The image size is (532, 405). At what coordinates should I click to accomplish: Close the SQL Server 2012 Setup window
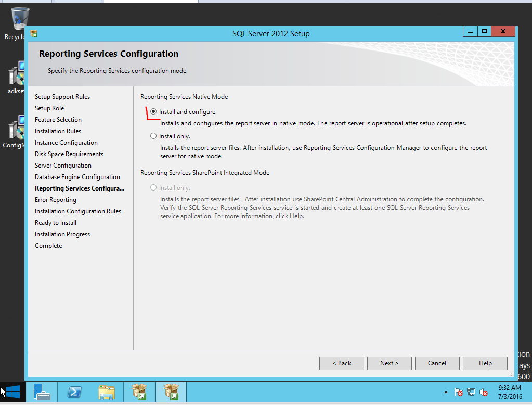point(503,32)
